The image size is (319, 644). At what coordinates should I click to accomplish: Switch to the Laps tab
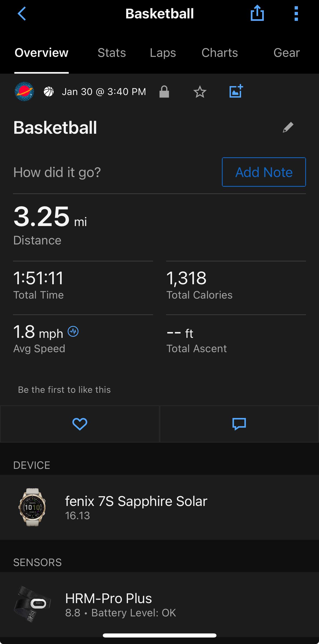(163, 53)
